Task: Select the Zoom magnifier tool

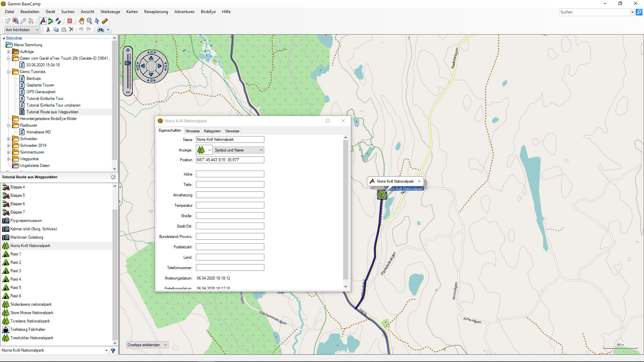Action: 89,21
